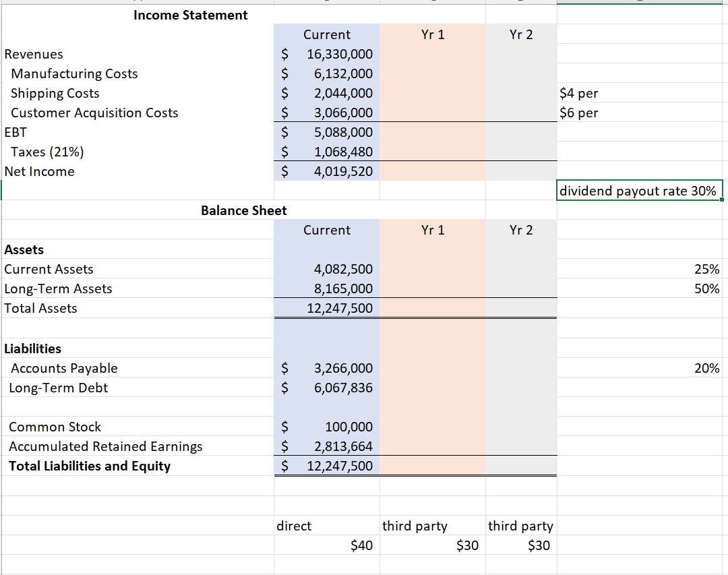
Task: Click the Current Assets label
Action: pos(49,269)
